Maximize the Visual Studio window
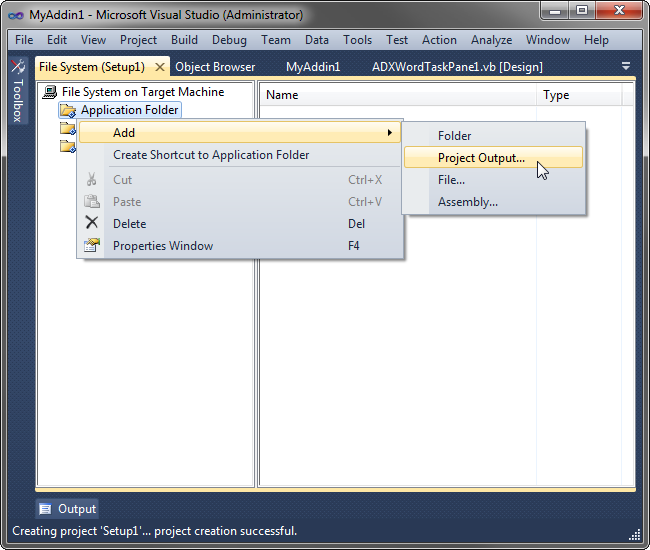 point(582,11)
